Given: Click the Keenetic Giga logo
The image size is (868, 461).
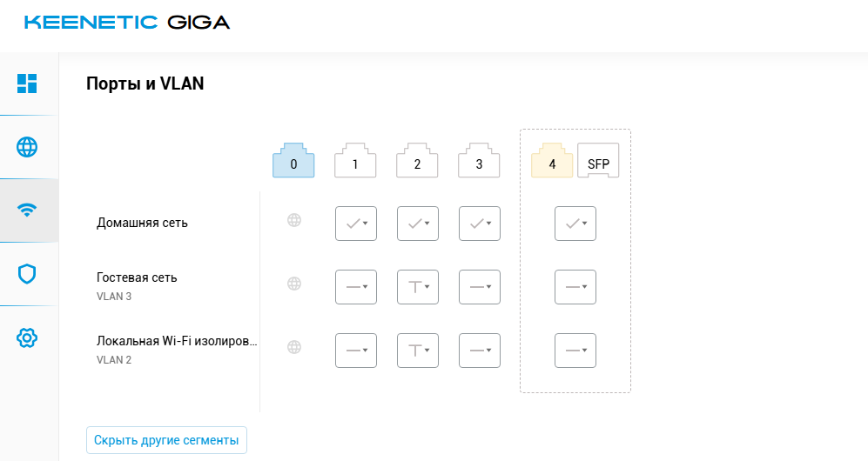Looking at the screenshot, I should tap(127, 23).
